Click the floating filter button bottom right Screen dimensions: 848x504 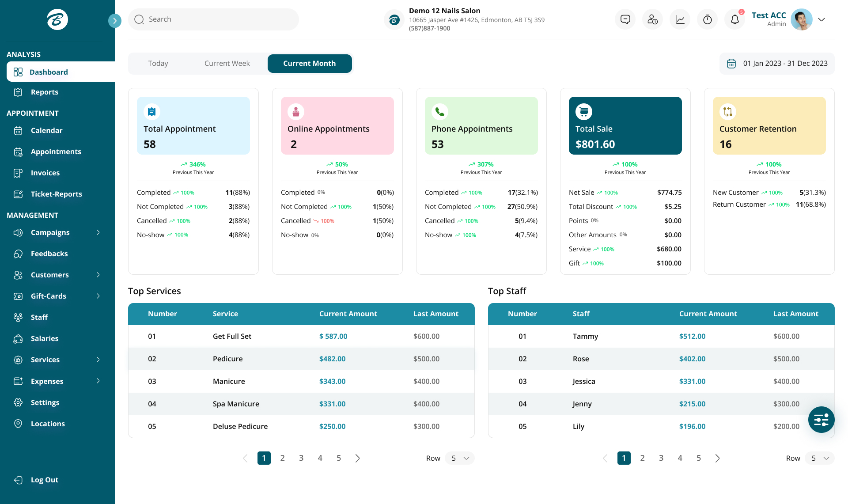821,420
